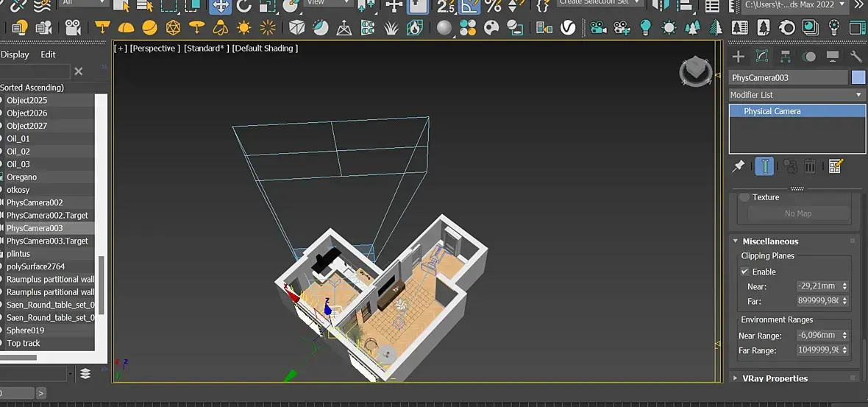Open the Edit menu in Scene Explorer
This screenshot has height=407, width=868.
tap(48, 54)
